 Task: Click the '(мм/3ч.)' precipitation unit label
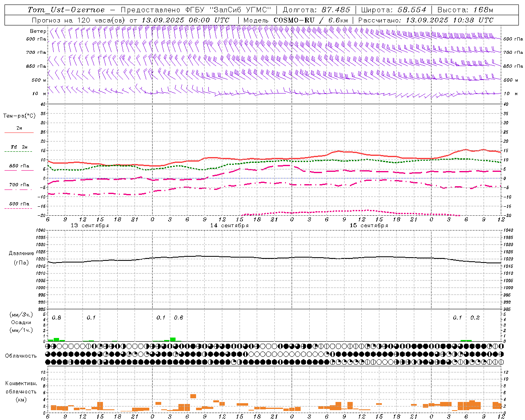[x=21, y=315]
